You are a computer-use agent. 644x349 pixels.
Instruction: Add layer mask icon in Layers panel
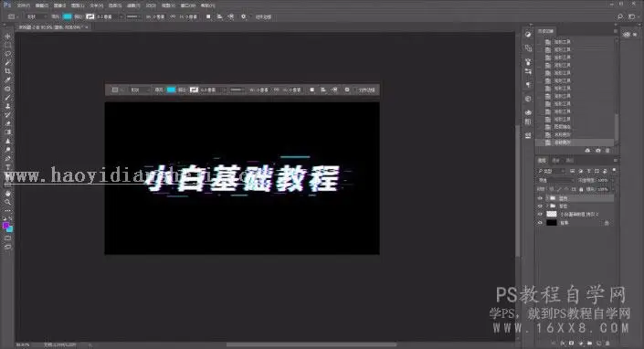tap(572, 343)
